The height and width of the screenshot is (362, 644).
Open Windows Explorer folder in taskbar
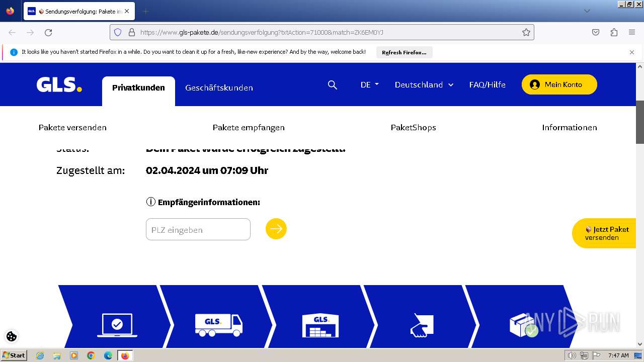[57, 355]
